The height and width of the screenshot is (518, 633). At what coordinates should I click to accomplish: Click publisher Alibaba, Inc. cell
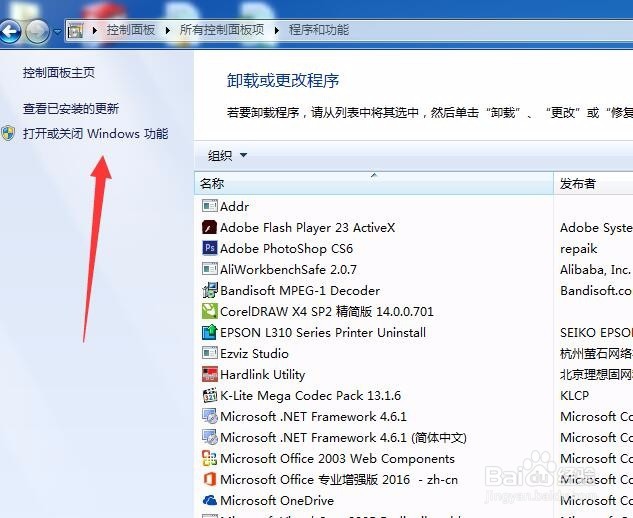595,269
